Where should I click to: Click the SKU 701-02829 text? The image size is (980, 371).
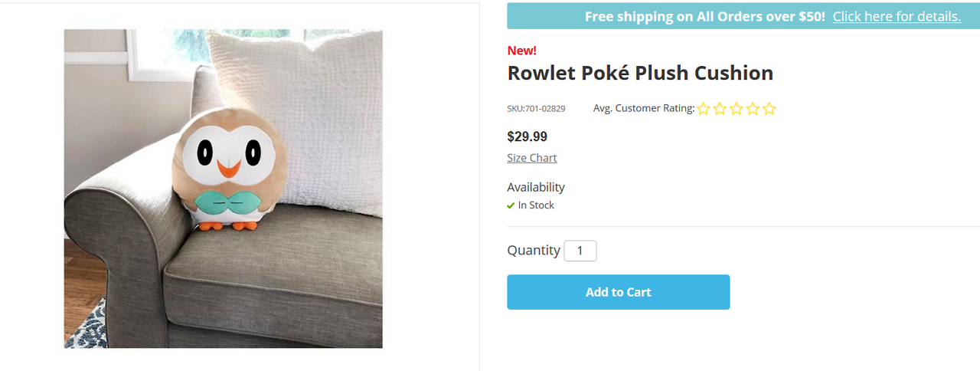(536, 109)
